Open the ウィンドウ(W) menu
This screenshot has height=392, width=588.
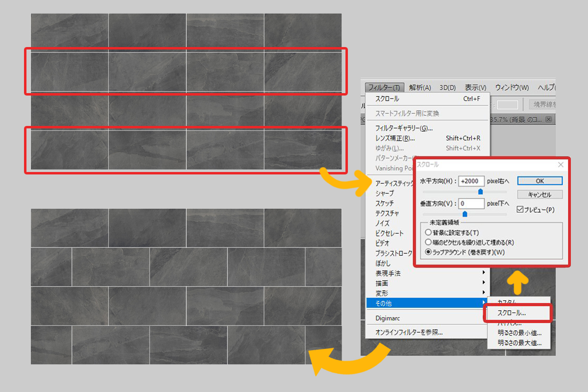512,88
